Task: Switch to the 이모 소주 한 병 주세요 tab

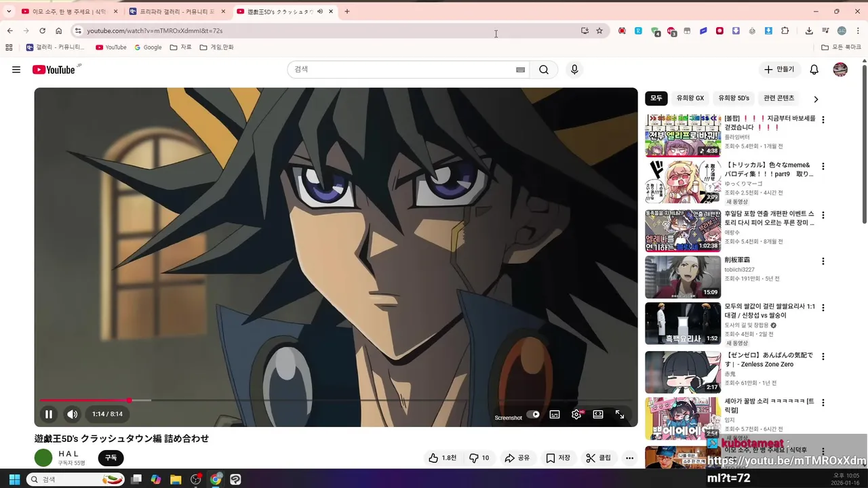Action: 70,12
